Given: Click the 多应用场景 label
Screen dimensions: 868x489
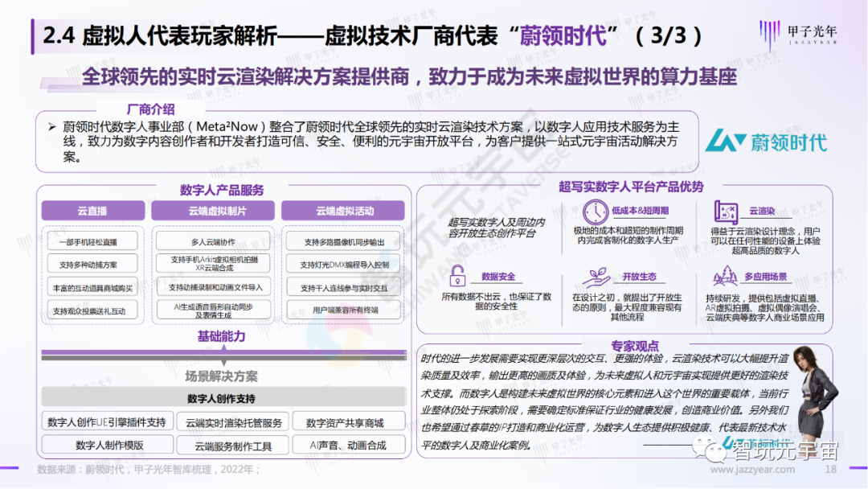Looking at the screenshot, I should click(766, 277).
